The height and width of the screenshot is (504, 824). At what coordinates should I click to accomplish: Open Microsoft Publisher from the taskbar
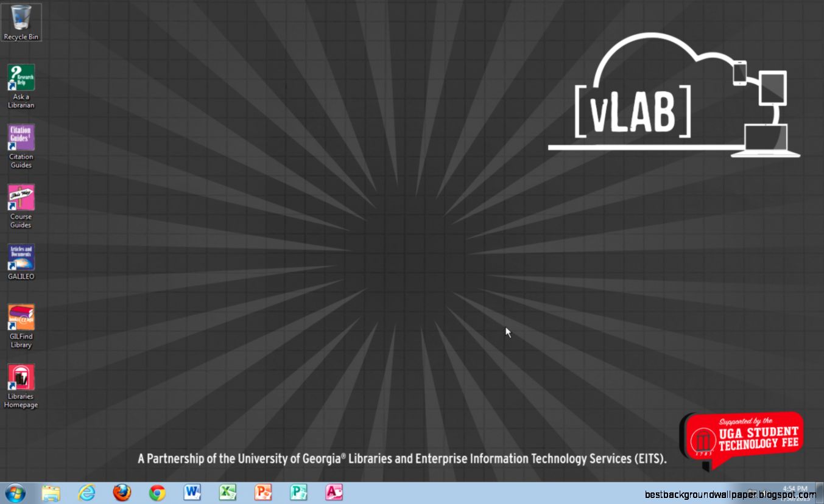[x=298, y=492]
